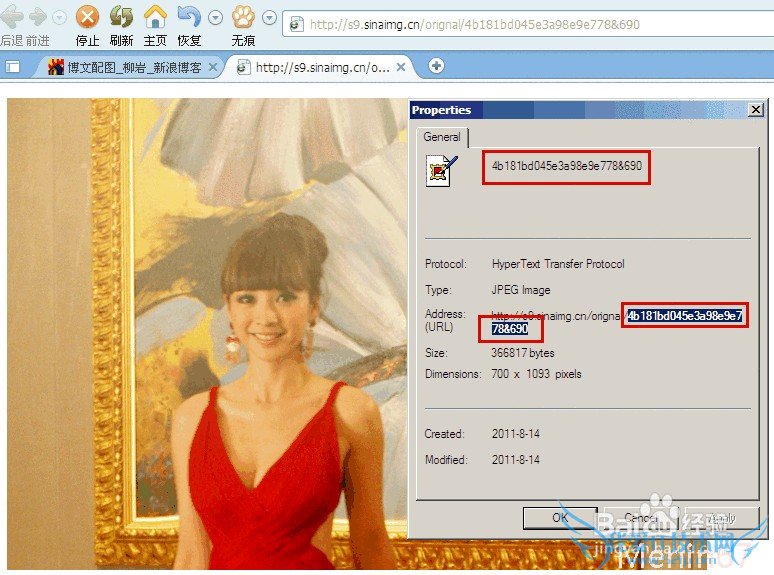
Task: Click the back (后退) arrow button
Action: click(12, 18)
